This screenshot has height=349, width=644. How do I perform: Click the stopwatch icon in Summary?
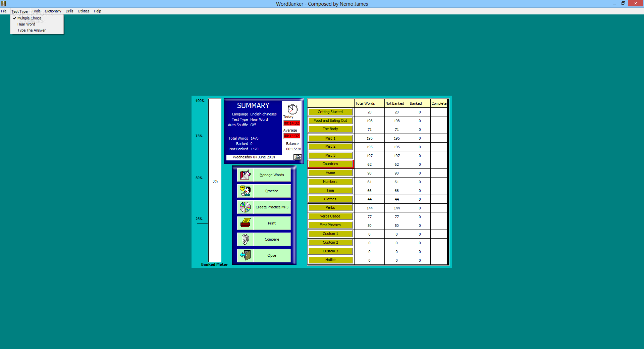point(292,109)
